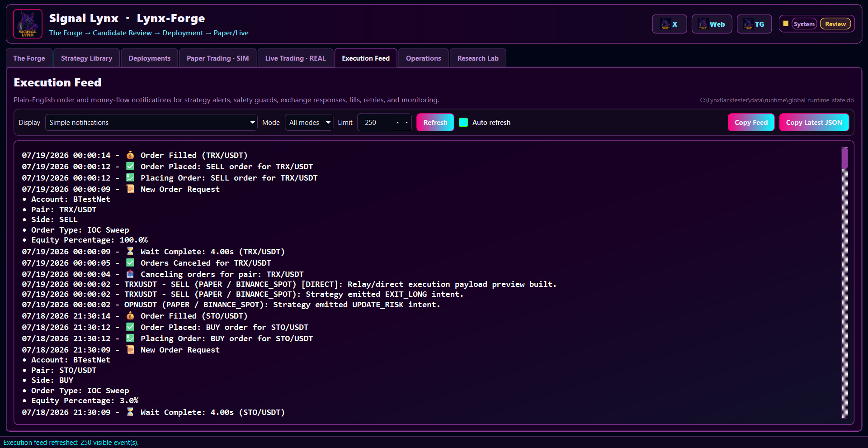This screenshot has height=448, width=868.
Task: Toggle the Auto refresh checkbox
Action: click(x=463, y=122)
